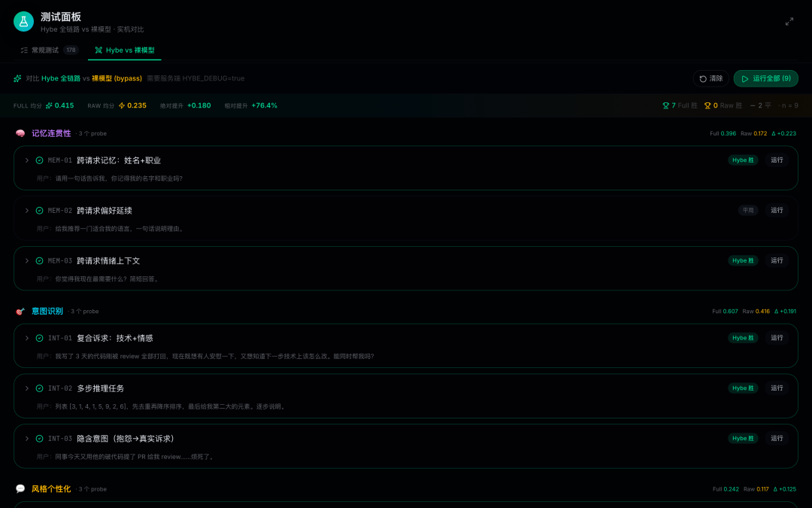Click the 记忆连贯性 section heading
This screenshot has width=812, height=508.
click(51, 134)
